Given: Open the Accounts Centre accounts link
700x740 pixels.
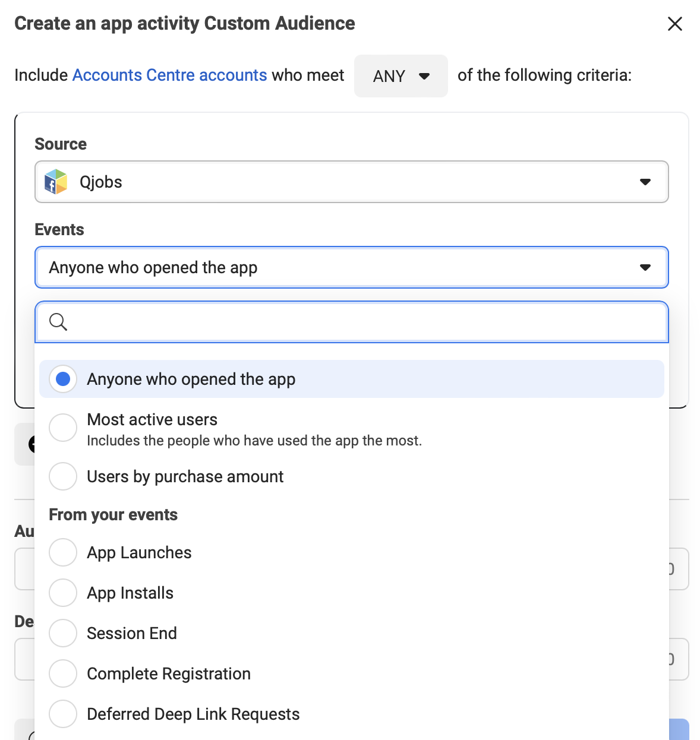Looking at the screenshot, I should tap(169, 75).
